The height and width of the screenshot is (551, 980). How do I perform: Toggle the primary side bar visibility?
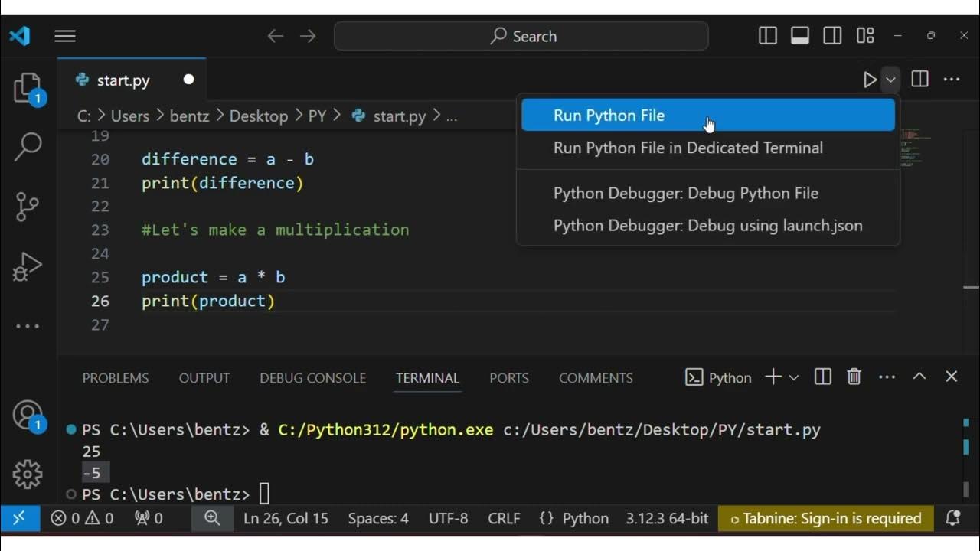click(768, 35)
